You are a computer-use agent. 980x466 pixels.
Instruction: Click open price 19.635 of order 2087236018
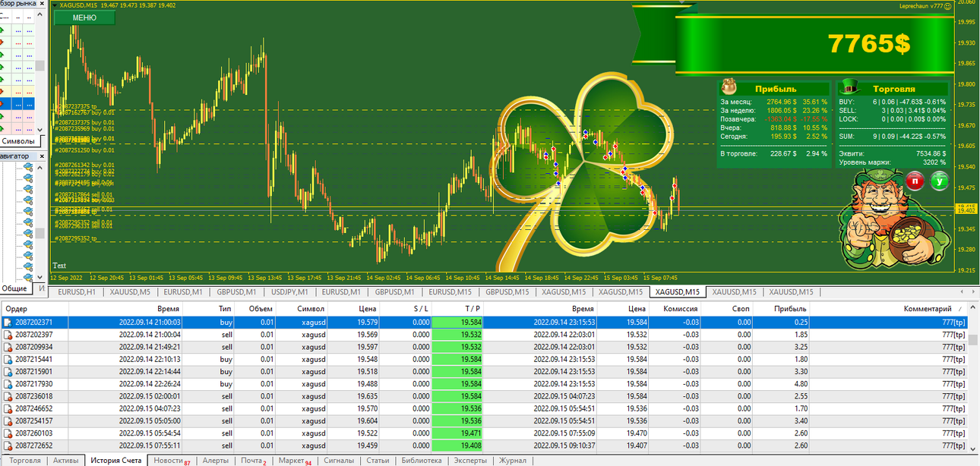click(x=366, y=396)
